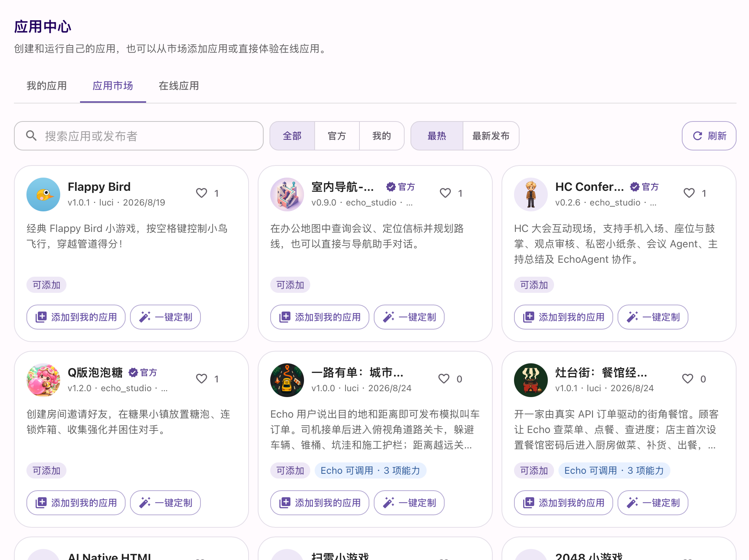Image resolution: width=749 pixels, height=560 pixels.
Task: Click 一键定制 for Flappy Bird
Action: pyautogui.click(x=165, y=317)
